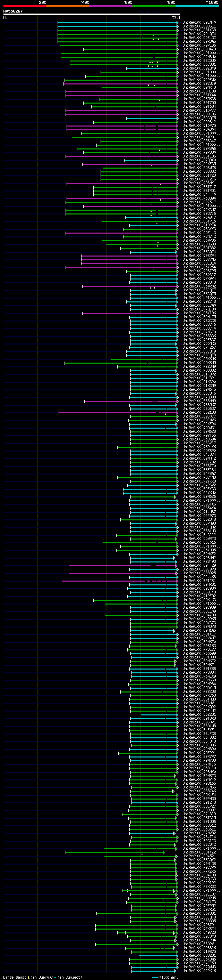Click the purple alignment bar for UniRef100_C5YI96
The image size is (222, 980).
click(x=130, y=314)
